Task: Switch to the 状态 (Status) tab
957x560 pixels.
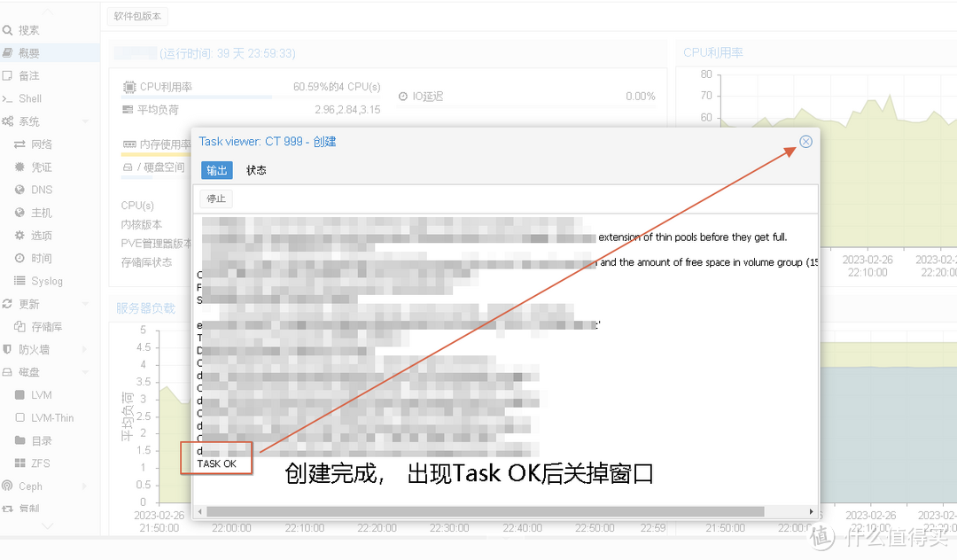Action: (256, 169)
